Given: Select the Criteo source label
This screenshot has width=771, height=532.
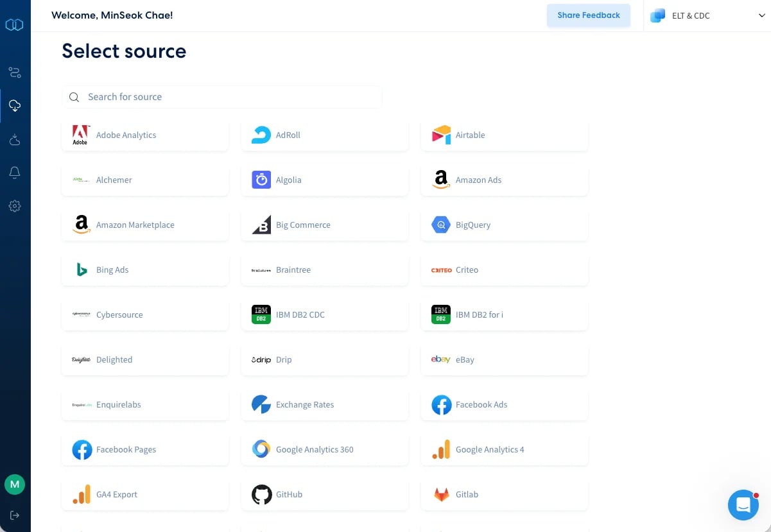Looking at the screenshot, I should (467, 270).
